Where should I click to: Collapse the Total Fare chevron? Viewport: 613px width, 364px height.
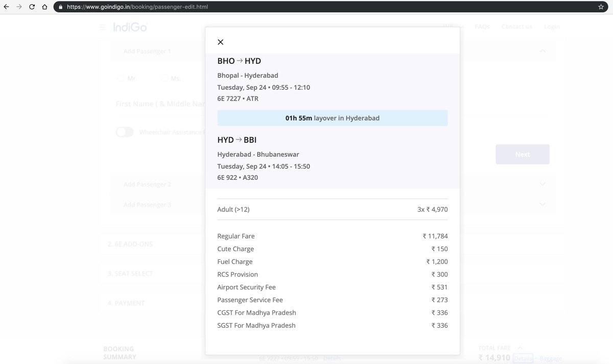tap(520, 348)
